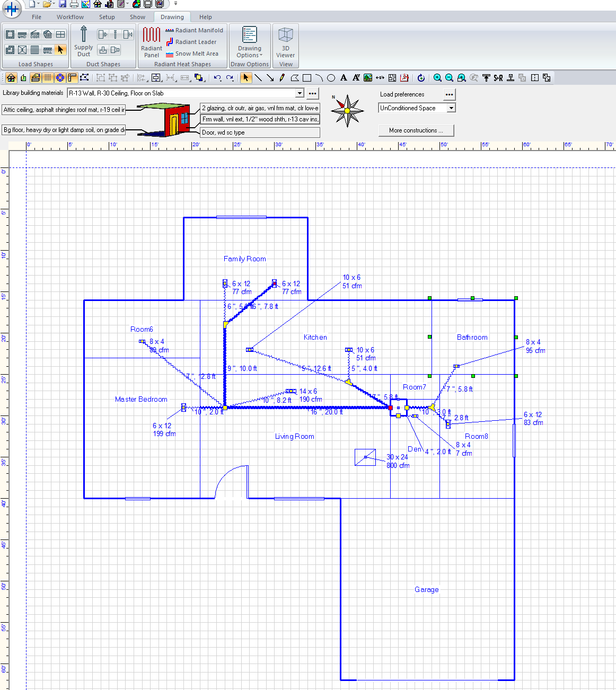Toggle the pointer select tool in drawing toolbar
This screenshot has width=616, height=690.
pos(245,78)
